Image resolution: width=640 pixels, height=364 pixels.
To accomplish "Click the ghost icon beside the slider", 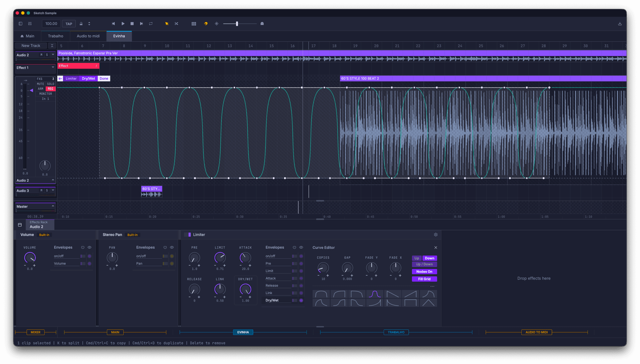I will 262,24.
